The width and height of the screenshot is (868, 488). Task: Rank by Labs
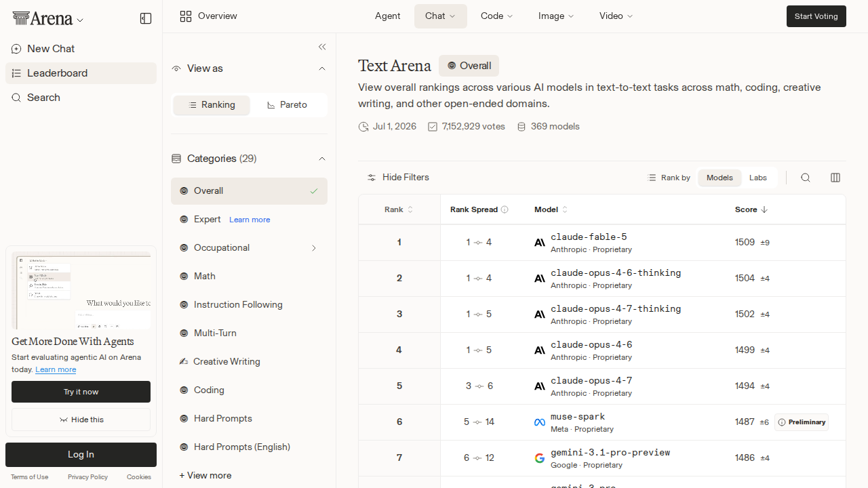[758, 178]
